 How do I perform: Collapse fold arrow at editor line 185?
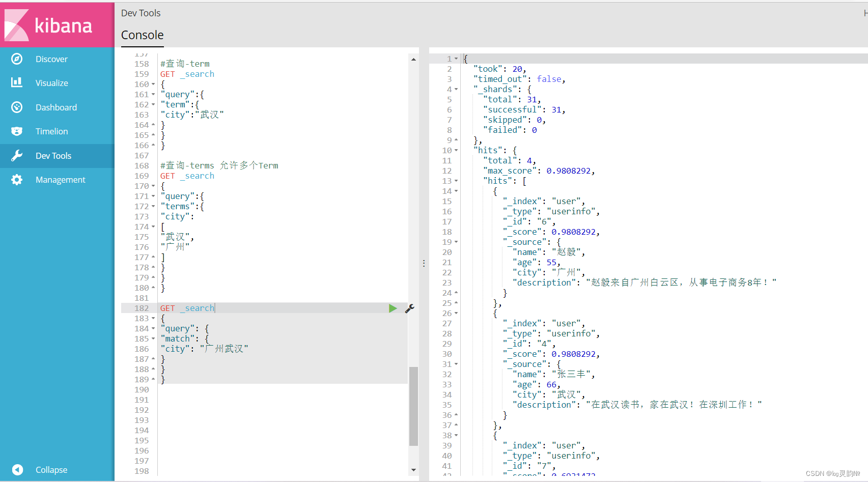(x=153, y=339)
